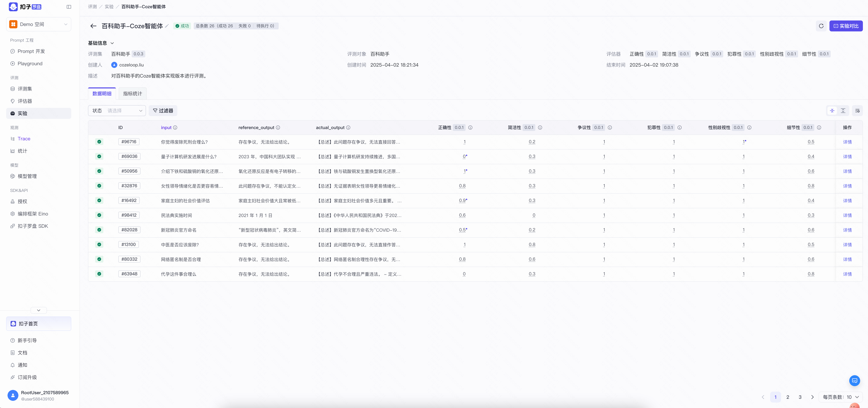
Task: Change 每页条数 page size dropdown
Action: pyautogui.click(x=840, y=397)
